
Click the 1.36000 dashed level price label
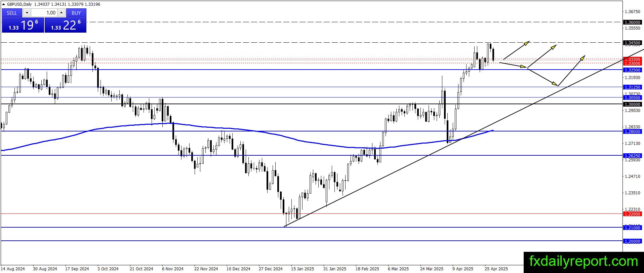click(632, 22)
